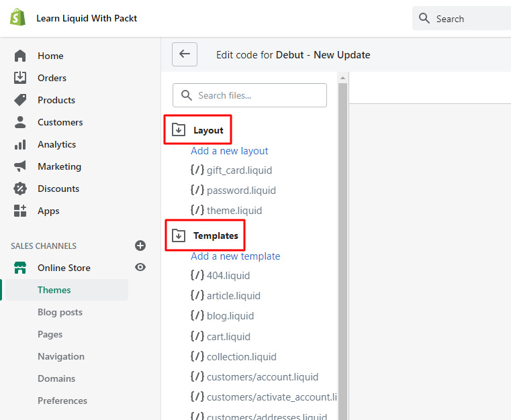Click the Apps grid icon
This screenshot has width=511, height=420.
(20, 211)
